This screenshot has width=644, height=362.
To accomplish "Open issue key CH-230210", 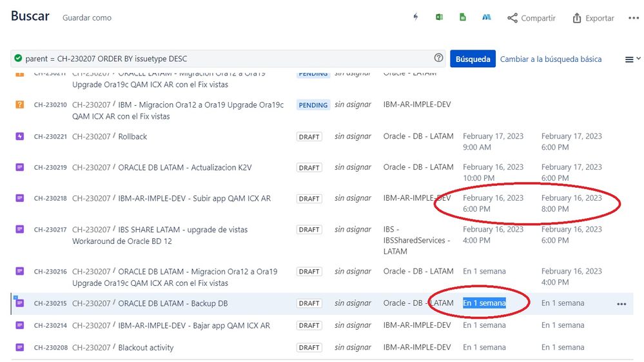I will pyautogui.click(x=50, y=105).
